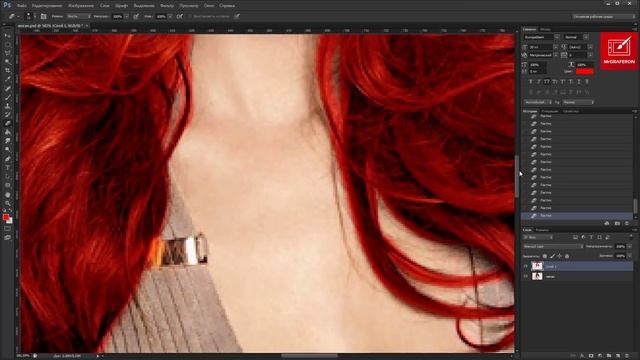Toggle lock all padlock icon
Image resolution: width=640 pixels, height=360 pixels.
coord(567,256)
